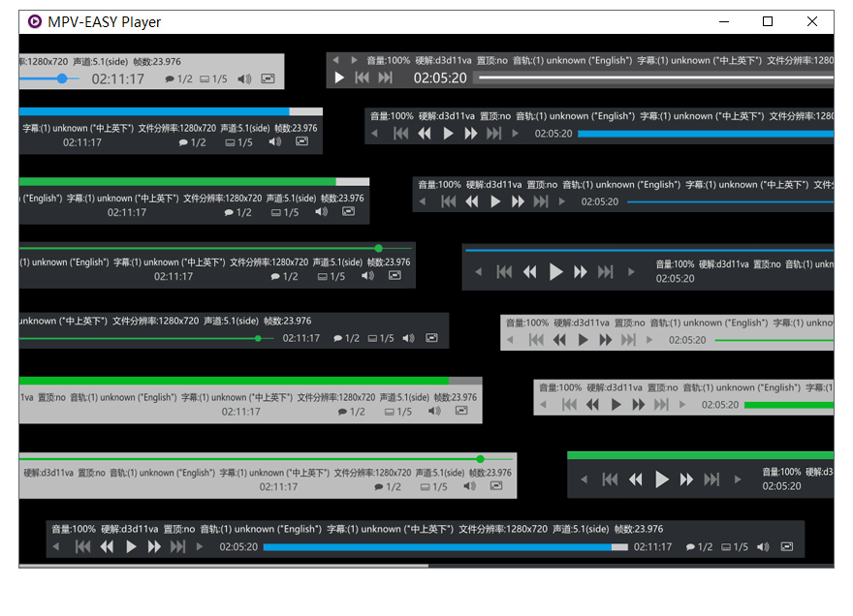Fast forward in dark bar with thin blue seek line
Viewport: 853px width, 616px height.
518,201
